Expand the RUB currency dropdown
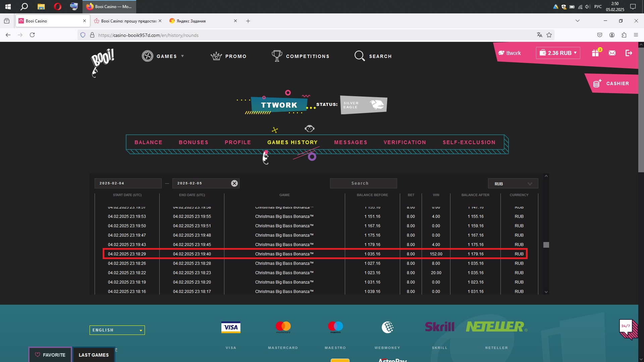The width and height of the screenshot is (644, 362). (x=513, y=184)
